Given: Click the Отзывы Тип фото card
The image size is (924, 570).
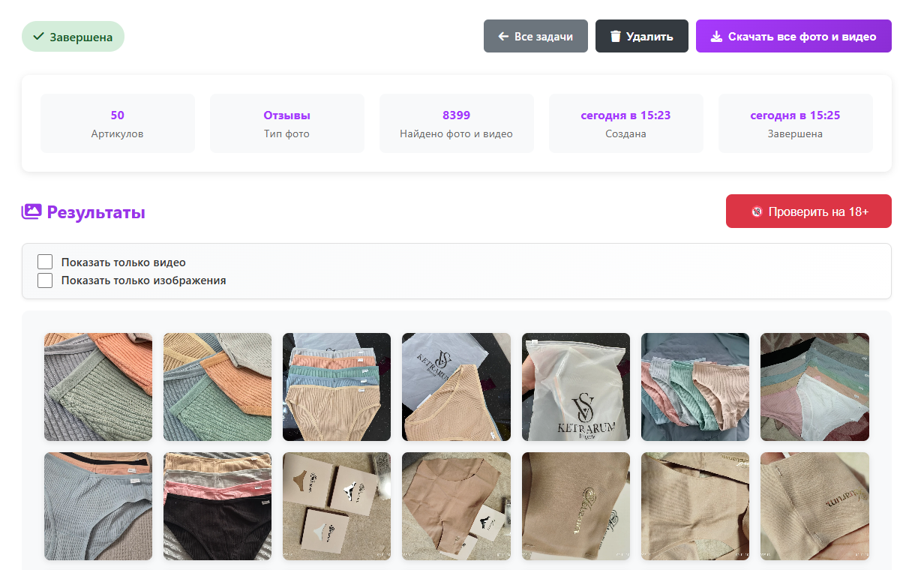Looking at the screenshot, I should pos(286,124).
